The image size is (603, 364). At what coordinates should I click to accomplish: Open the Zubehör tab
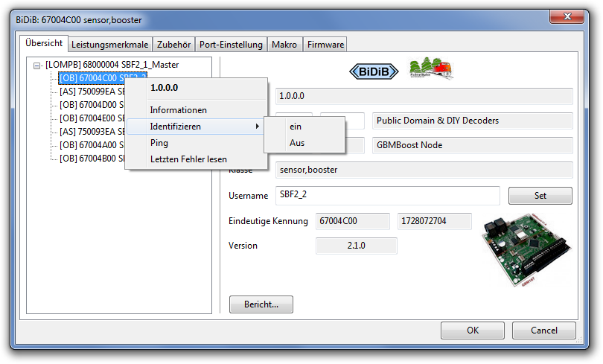(173, 45)
